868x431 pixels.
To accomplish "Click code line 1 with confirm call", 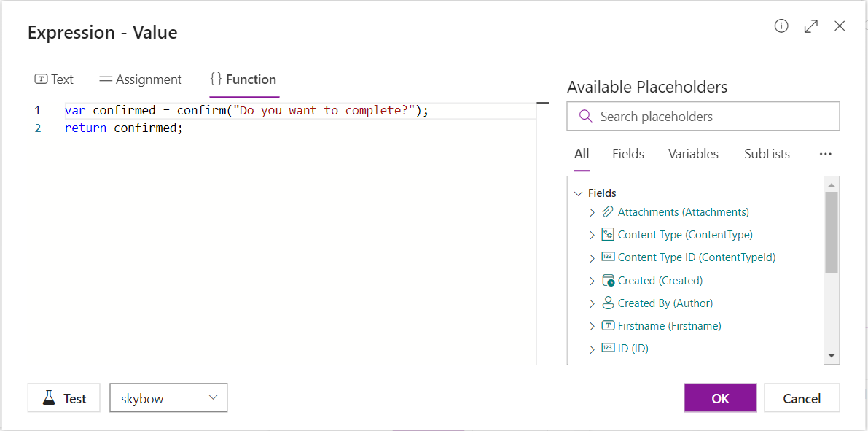I will 246,111.
